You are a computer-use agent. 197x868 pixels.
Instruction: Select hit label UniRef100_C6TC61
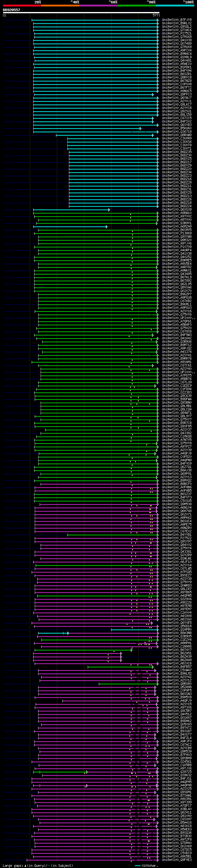pos(177,365)
